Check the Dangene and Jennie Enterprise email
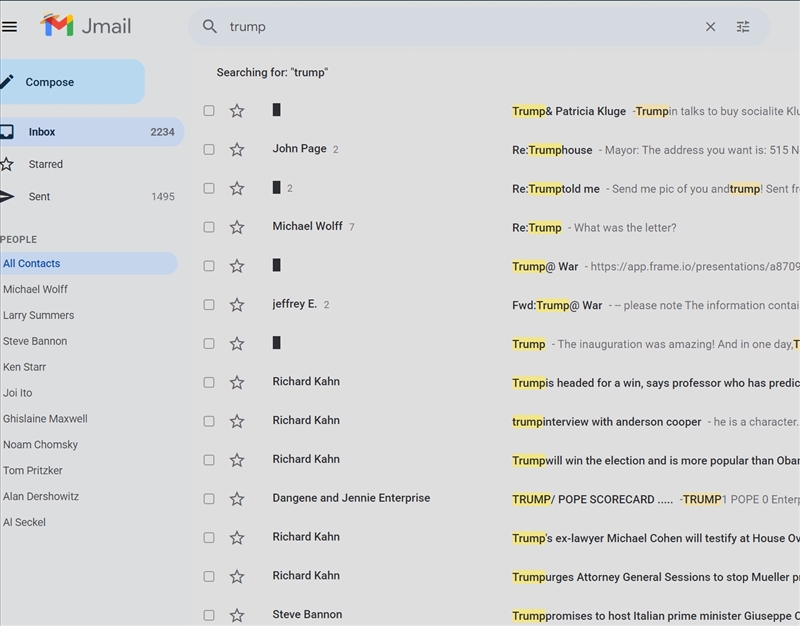Image resolution: width=800 pixels, height=626 pixels. coord(209,499)
